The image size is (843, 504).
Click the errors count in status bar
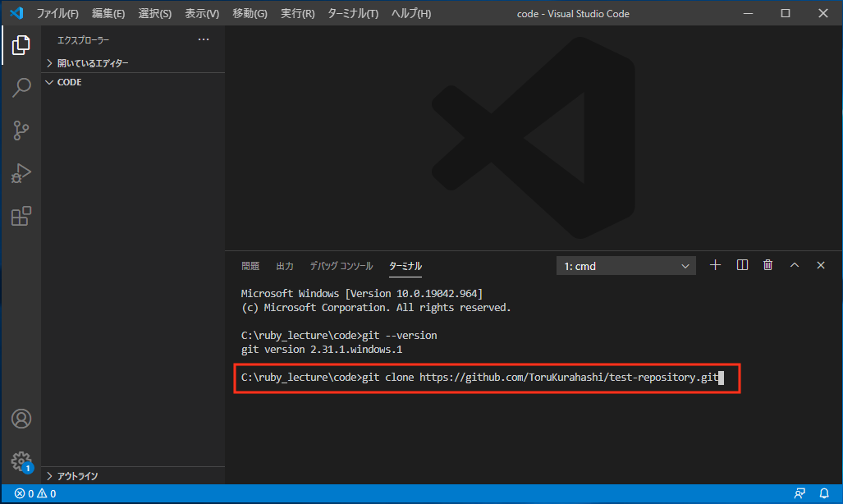(24, 493)
